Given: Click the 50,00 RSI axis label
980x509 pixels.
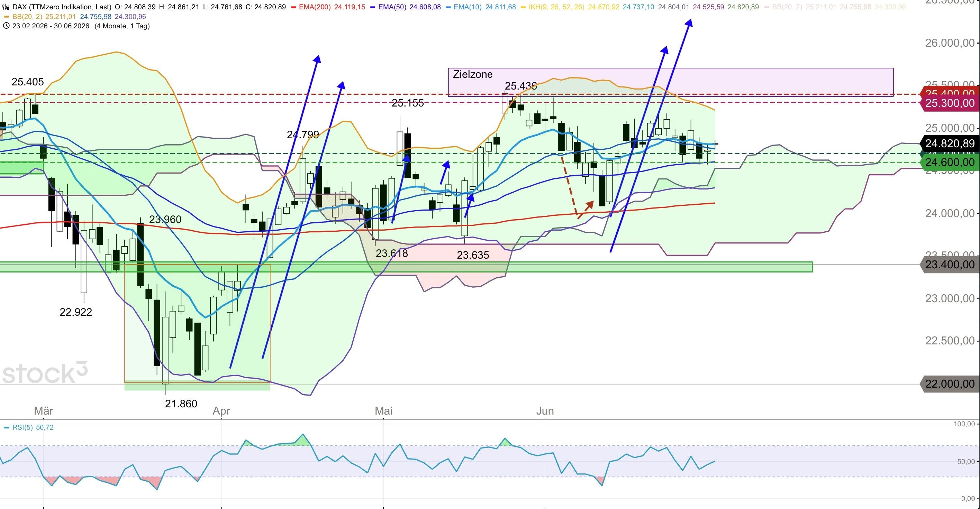Looking at the screenshot, I should point(966,462).
